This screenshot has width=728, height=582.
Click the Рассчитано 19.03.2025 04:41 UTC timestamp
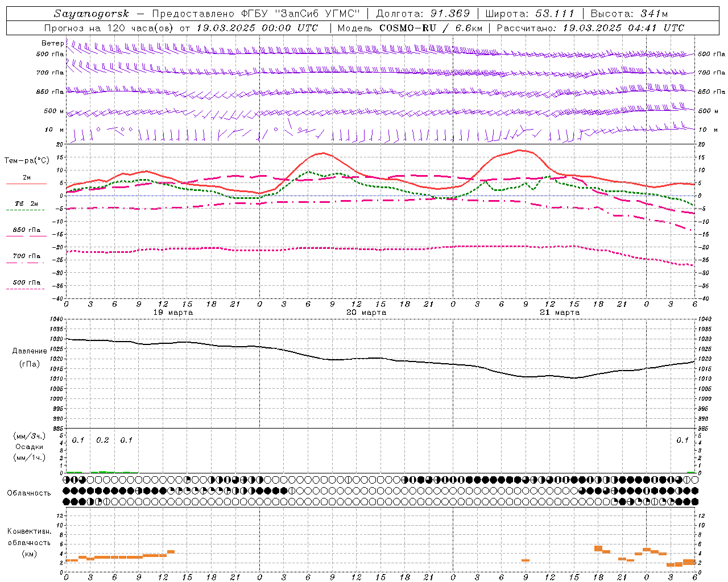(590, 28)
